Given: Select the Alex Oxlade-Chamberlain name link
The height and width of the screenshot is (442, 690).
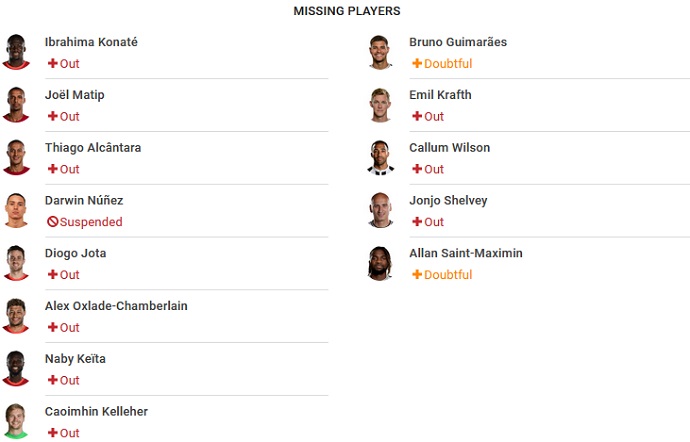Looking at the screenshot, I should pos(116,306).
